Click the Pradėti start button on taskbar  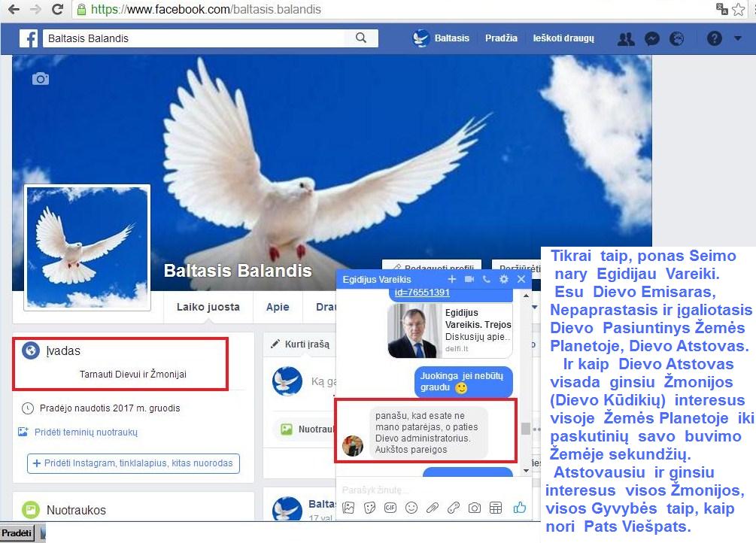(x=17, y=533)
